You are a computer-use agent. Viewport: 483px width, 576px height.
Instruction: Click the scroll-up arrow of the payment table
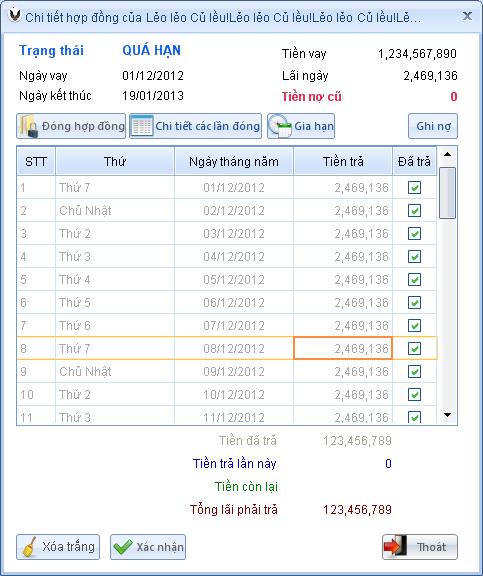(447, 155)
